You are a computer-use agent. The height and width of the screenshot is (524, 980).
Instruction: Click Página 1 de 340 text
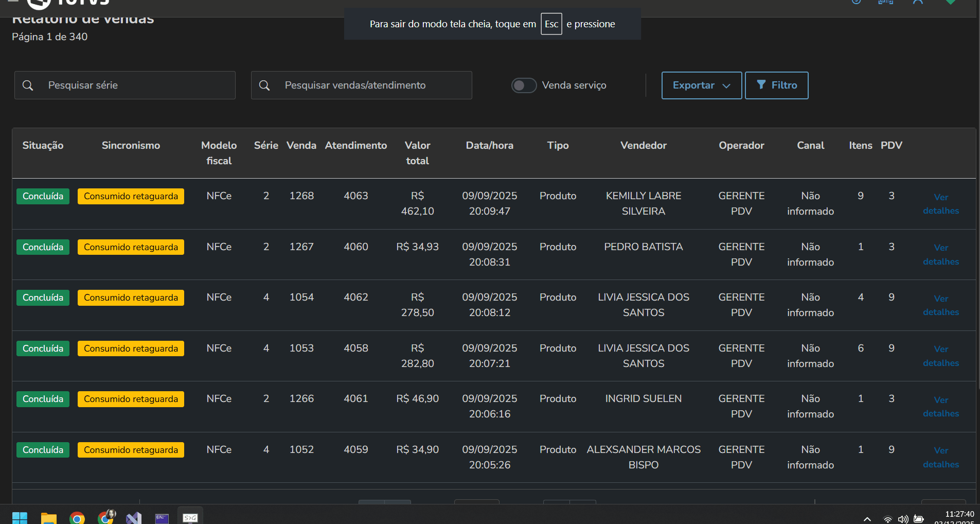point(50,37)
